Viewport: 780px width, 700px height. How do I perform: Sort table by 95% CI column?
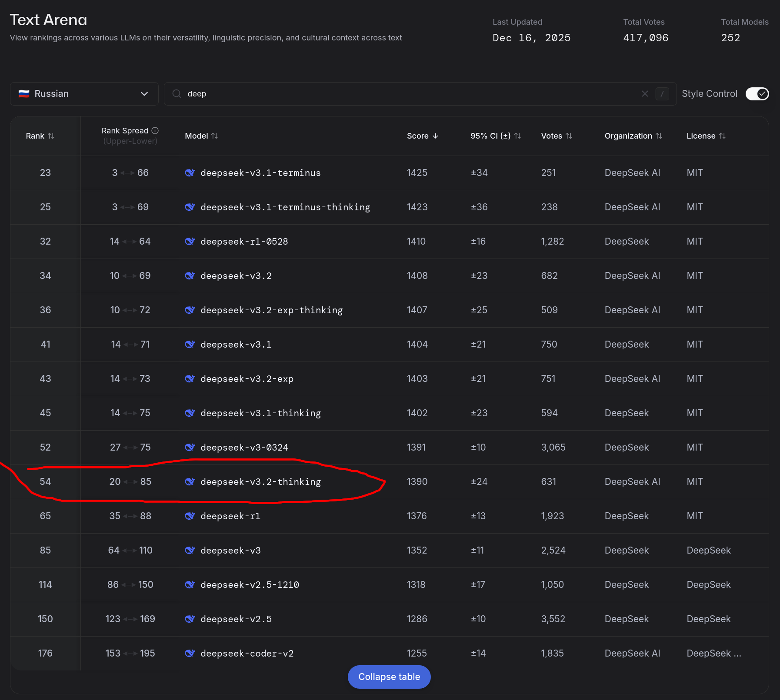click(496, 136)
